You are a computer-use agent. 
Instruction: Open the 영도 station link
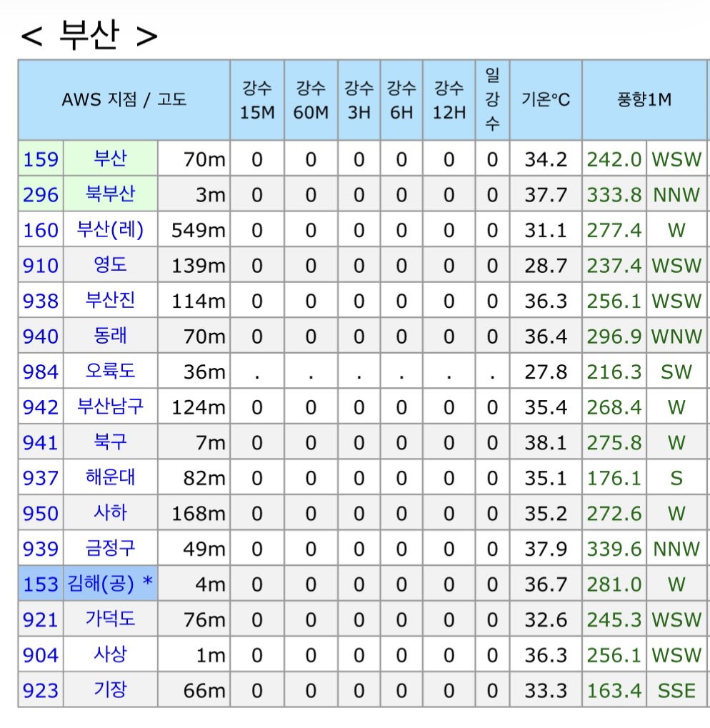click(x=110, y=264)
